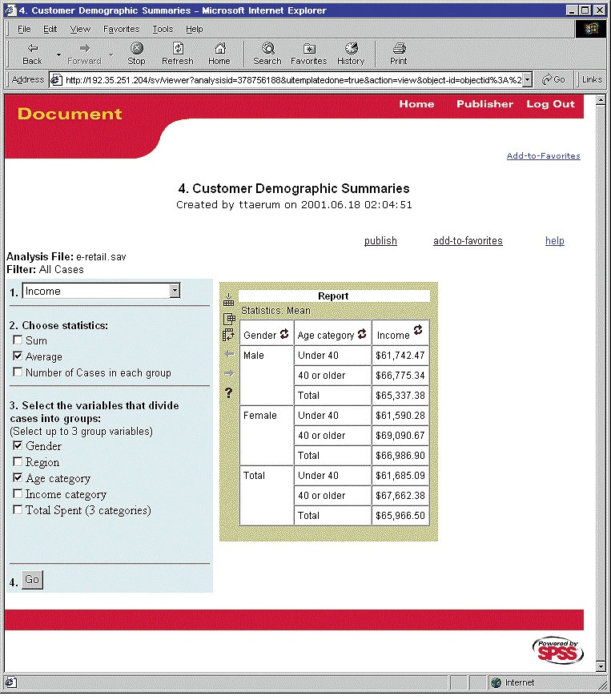
Task: Open the Tools menu
Action: pyautogui.click(x=163, y=29)
